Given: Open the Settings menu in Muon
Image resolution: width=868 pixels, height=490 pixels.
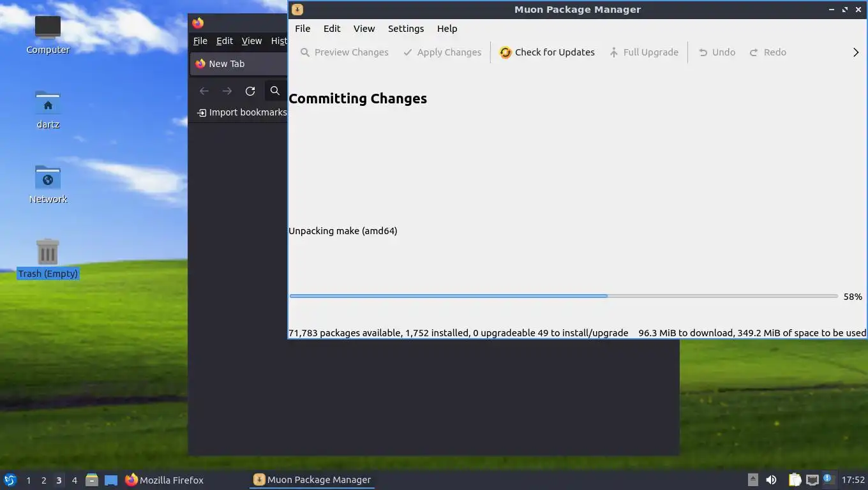Looking at the screenshot, I should point(406,29).
